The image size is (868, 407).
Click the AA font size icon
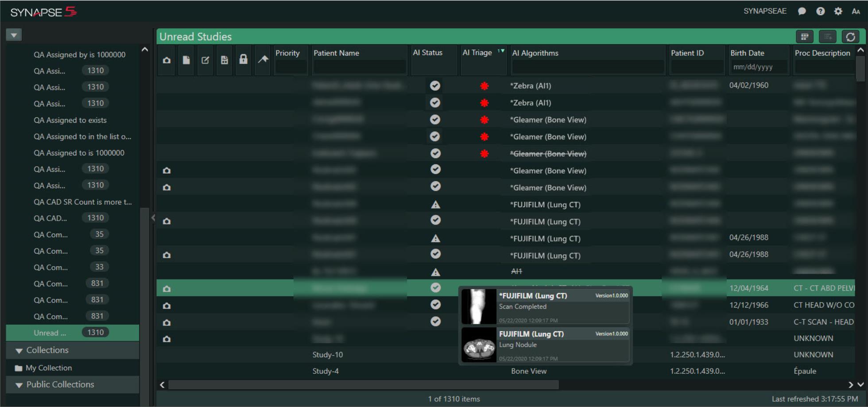pos(856,12)
